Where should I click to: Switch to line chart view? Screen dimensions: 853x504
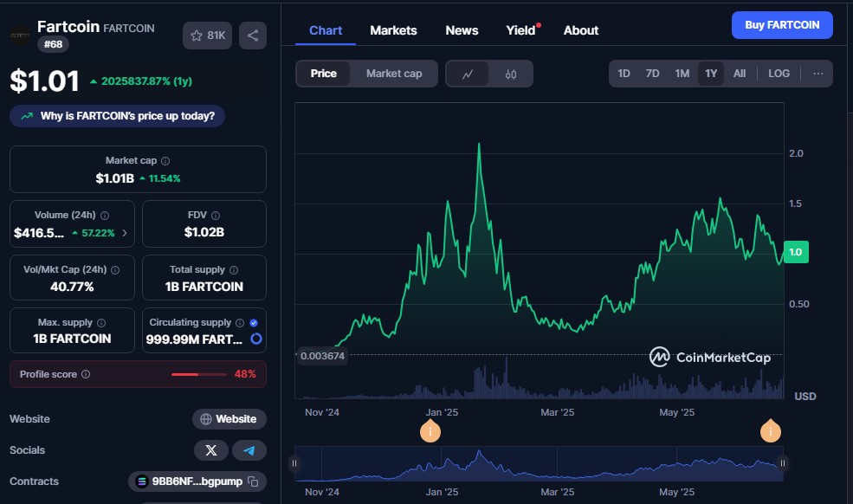point(468,74)
